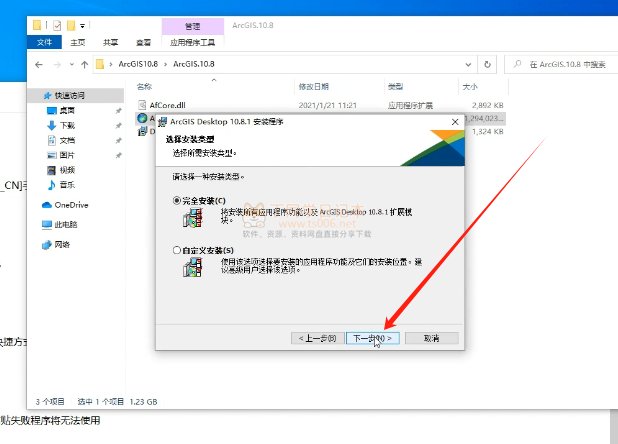This screenshot has height=444, width=618.
Task: Click the 下一步(N) button in installer
Action: pyautogui.click(x=372, y=338)
